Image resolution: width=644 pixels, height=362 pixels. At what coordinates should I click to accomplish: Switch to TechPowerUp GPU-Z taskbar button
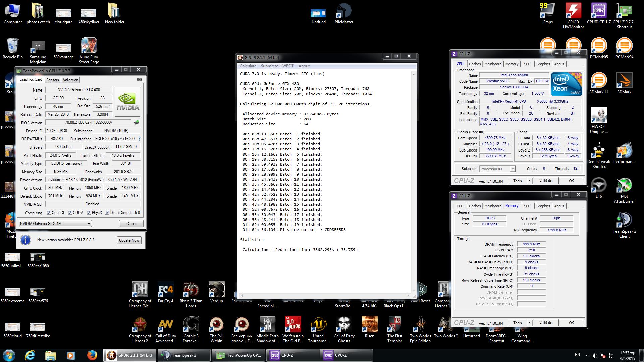pos(239,355)
